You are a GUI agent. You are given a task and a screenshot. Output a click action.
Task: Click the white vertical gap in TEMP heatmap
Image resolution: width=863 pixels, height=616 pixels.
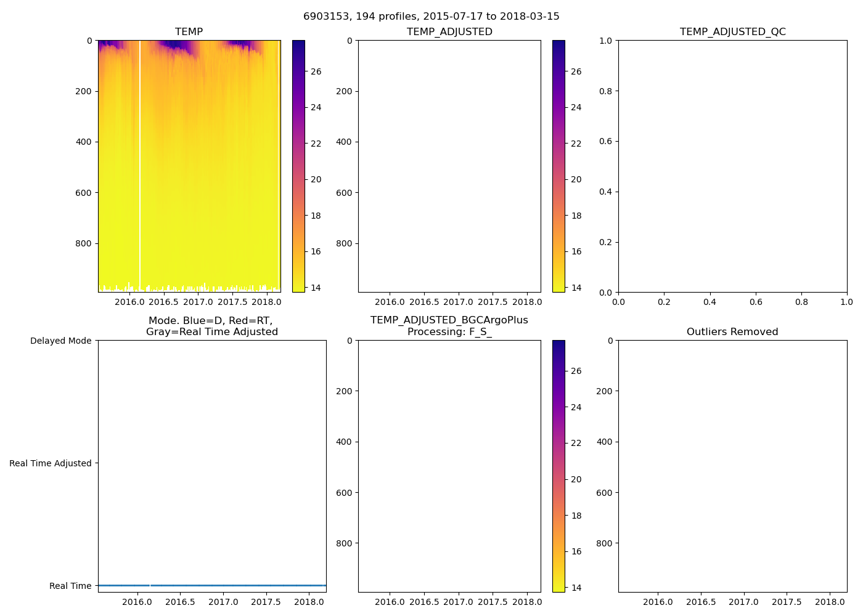[140, 166]
